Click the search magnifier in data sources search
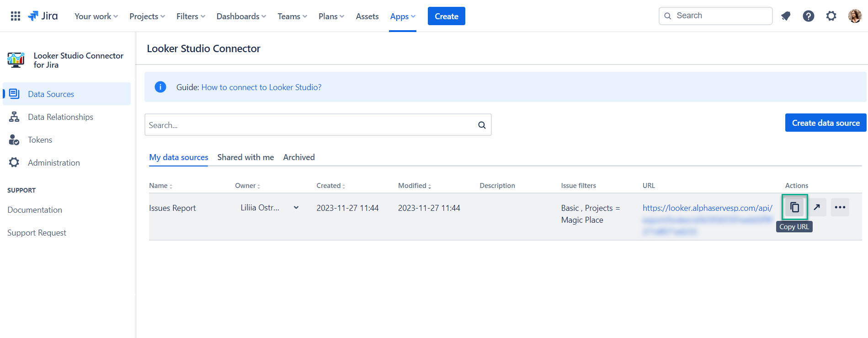Screen dimensions: 868x338 pyautogui.click(x=482, y=125)
